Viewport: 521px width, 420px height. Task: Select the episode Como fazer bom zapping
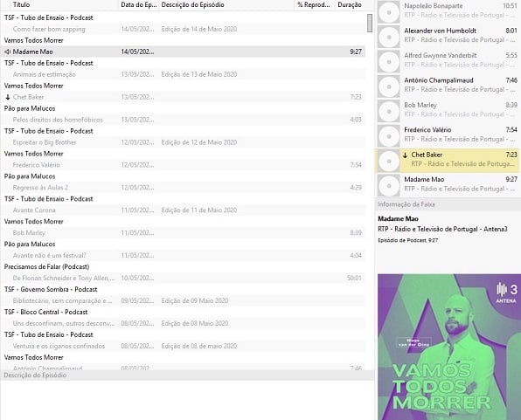tap(183, 29)
